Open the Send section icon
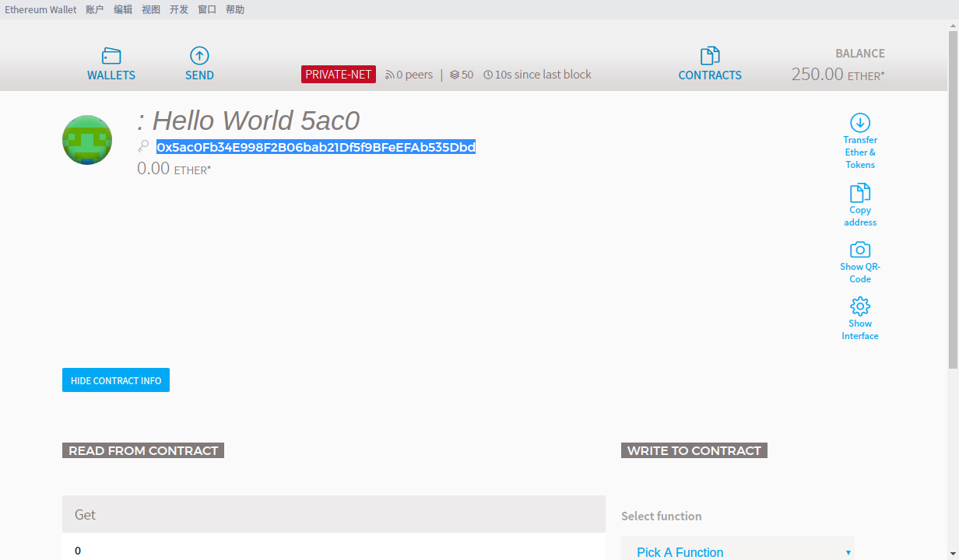This screenshot has width=959, height=560. [199, 56]
